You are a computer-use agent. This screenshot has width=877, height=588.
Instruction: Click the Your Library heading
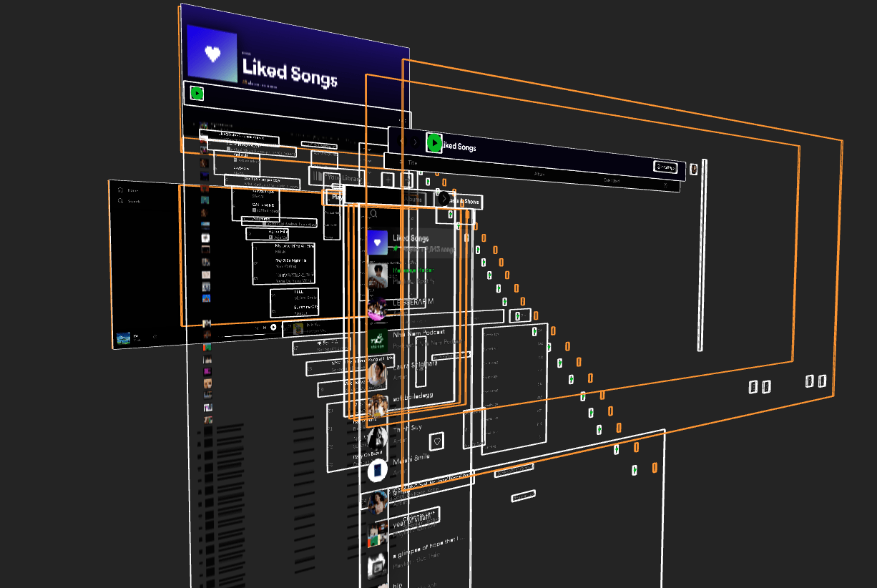[x=343, y=177]
